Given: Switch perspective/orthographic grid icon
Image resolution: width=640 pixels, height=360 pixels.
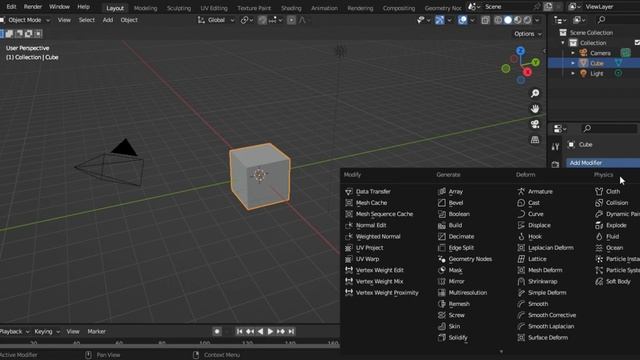Looking at the screenshot, I should tap(535, 140).
